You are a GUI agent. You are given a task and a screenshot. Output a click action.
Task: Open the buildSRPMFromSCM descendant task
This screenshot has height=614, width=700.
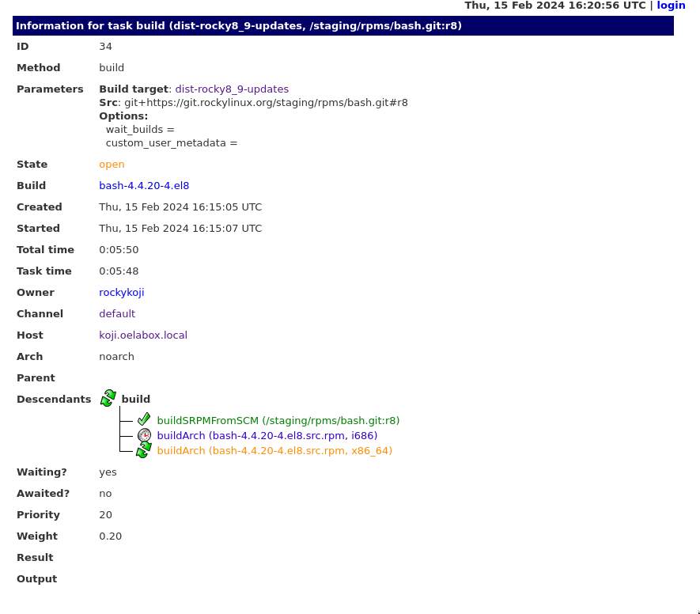pyautogui.click(x=278, y=421)
